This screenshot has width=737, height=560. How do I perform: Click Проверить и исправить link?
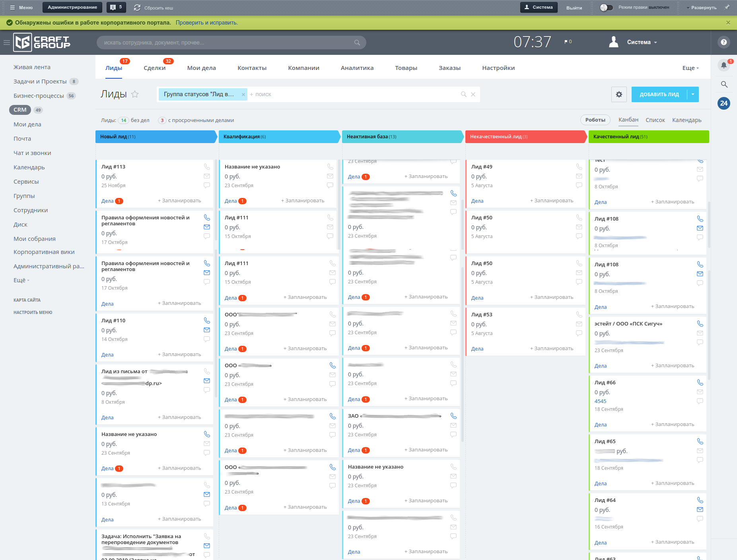point(206,23)
